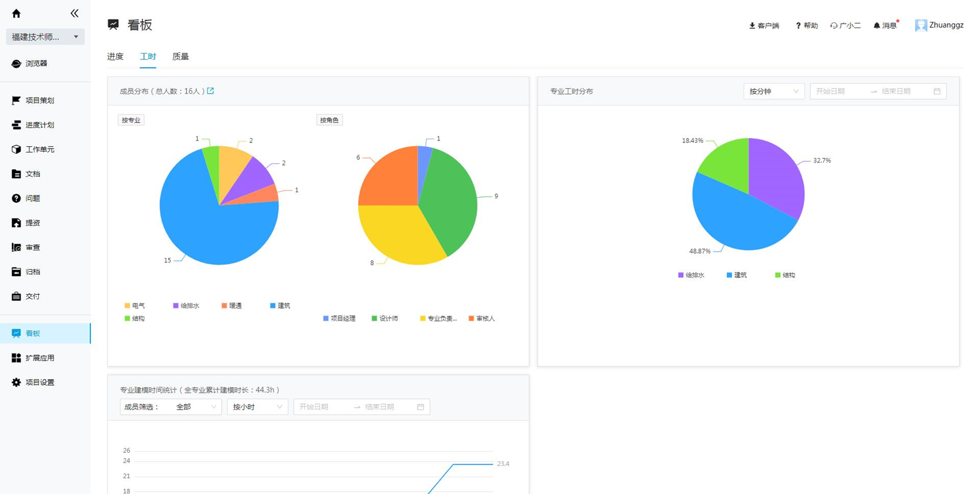This screenshot has width=980, height=494.
Task: Expand the 福建技术师... project dropdown
Action: pos(45,37)
